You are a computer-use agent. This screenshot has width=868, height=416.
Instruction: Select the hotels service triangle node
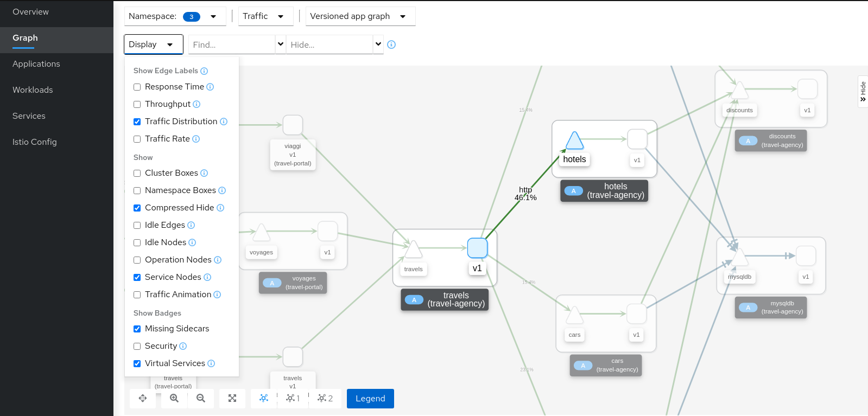[x=574, y=141]
